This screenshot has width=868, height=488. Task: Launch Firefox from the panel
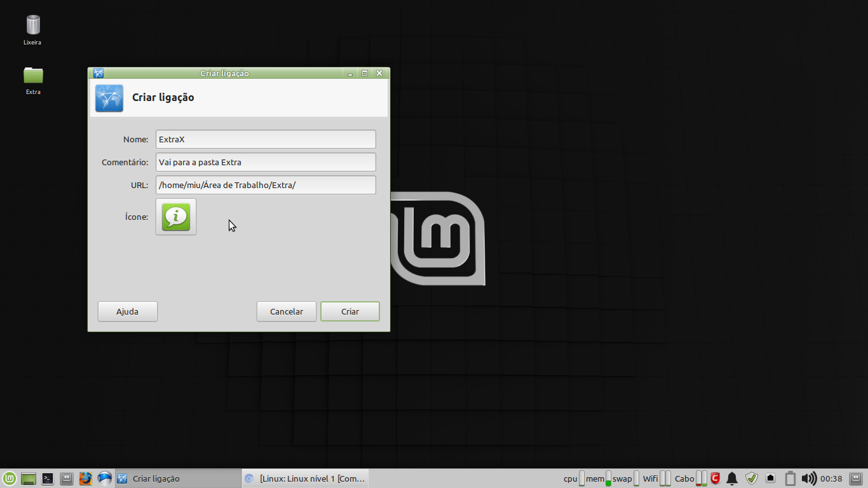(x=86, y=478)
